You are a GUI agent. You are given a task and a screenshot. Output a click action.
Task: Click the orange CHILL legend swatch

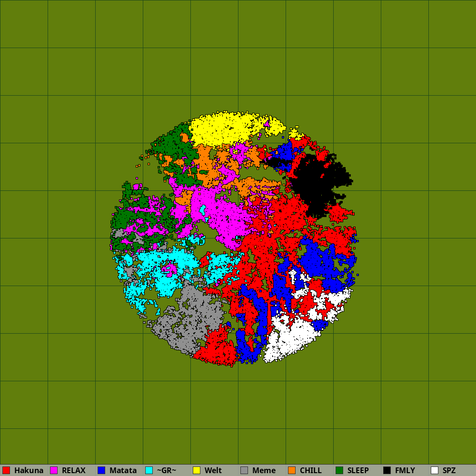tap(292, 470)
